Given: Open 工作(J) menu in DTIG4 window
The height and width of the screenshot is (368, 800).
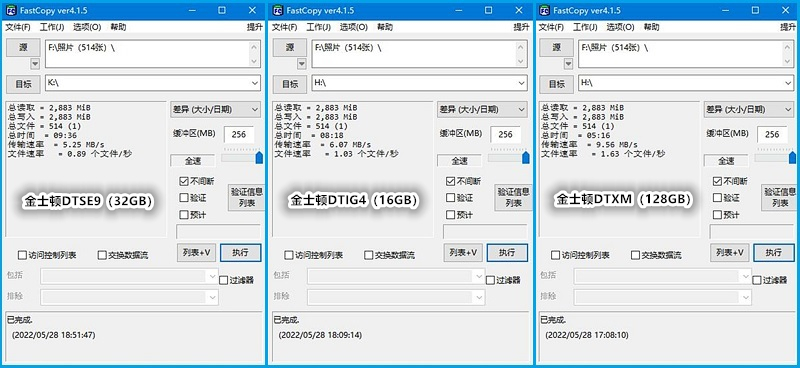Looking at the screenshot, I should (319, 27).
